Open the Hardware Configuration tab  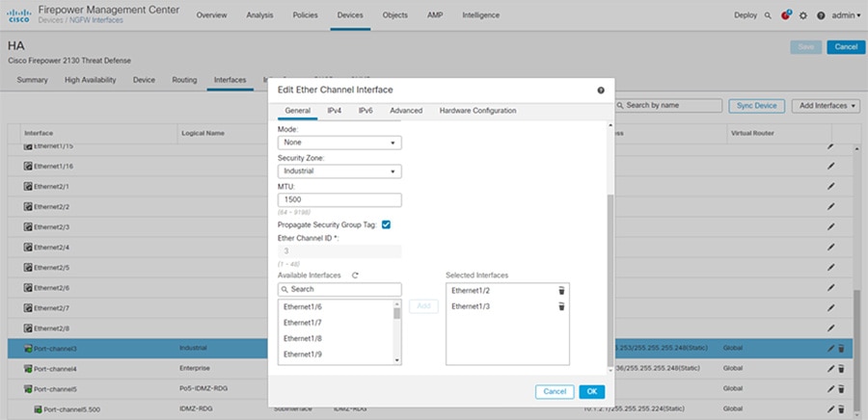pos(477,111)
